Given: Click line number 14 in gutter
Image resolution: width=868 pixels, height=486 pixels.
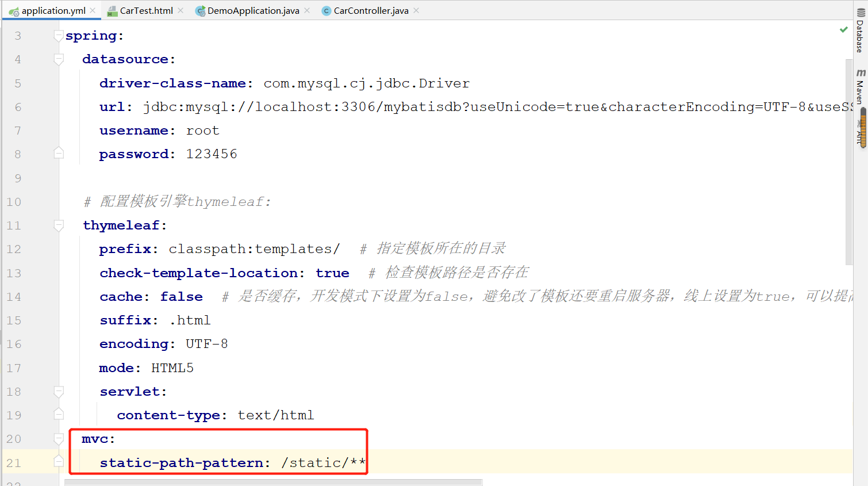Looking at the screenshot, I should tap(14, 297).
